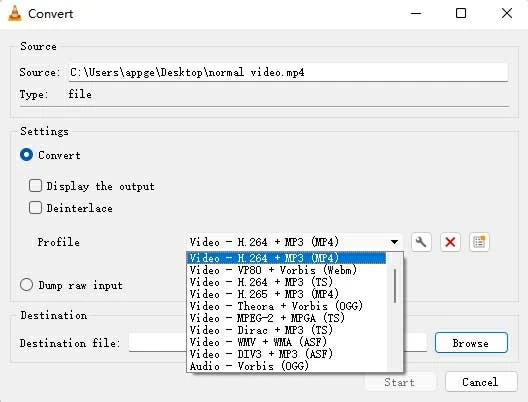
Task: Click the Browse button
Action: pyautogui.click(x=471, y=343)
